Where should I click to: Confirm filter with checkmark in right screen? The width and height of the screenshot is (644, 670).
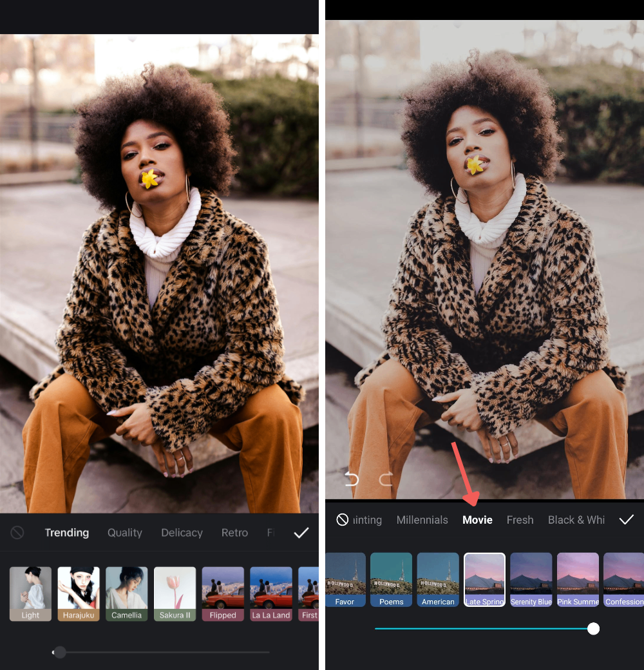tap(627, 520)
